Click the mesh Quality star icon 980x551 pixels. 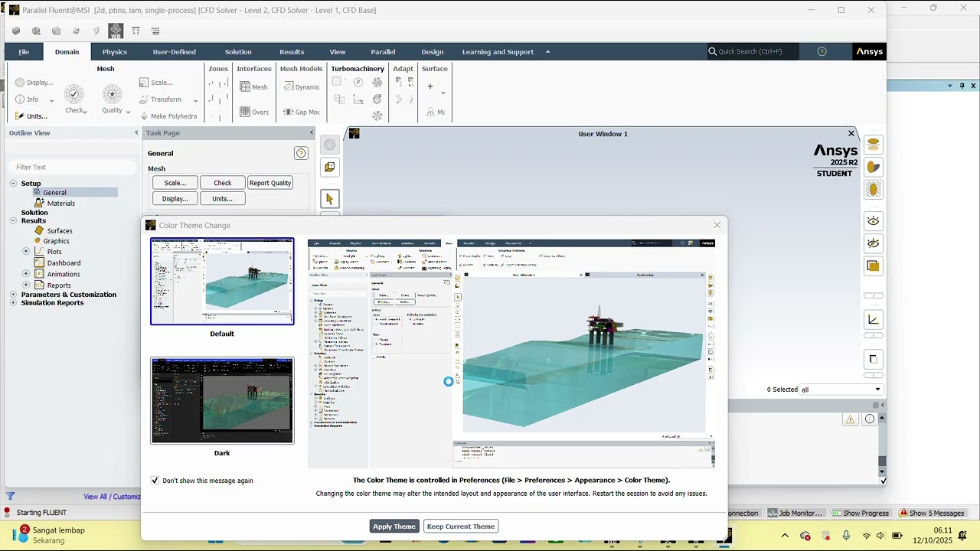click(x=112, y=94)
